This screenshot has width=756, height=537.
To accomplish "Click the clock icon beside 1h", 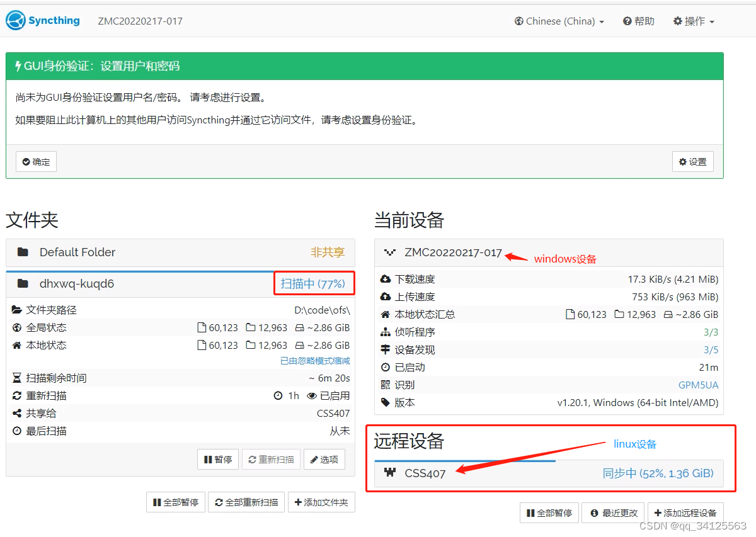I will click(278, 396).
